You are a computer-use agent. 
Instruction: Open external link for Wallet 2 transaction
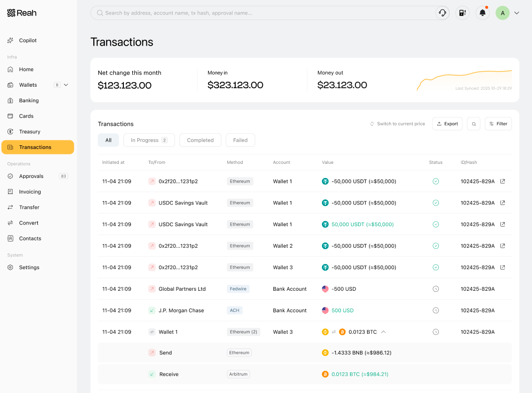pos(502,246)
